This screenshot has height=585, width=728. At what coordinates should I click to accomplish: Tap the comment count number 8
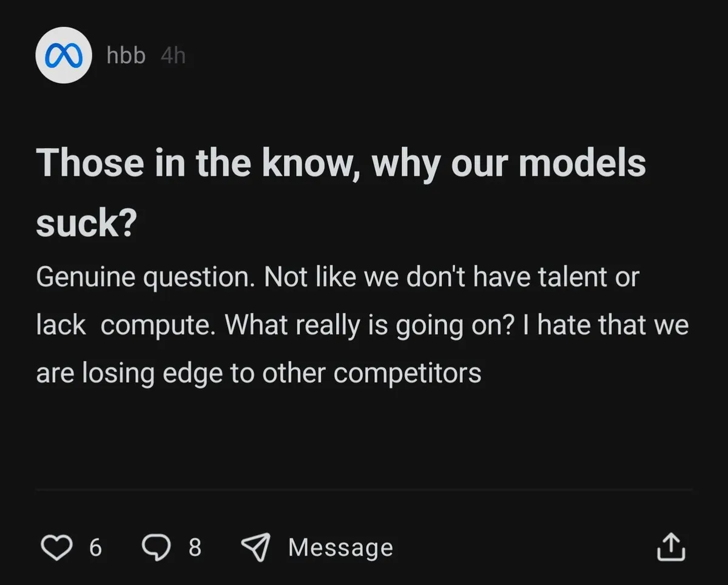(194, 547)
